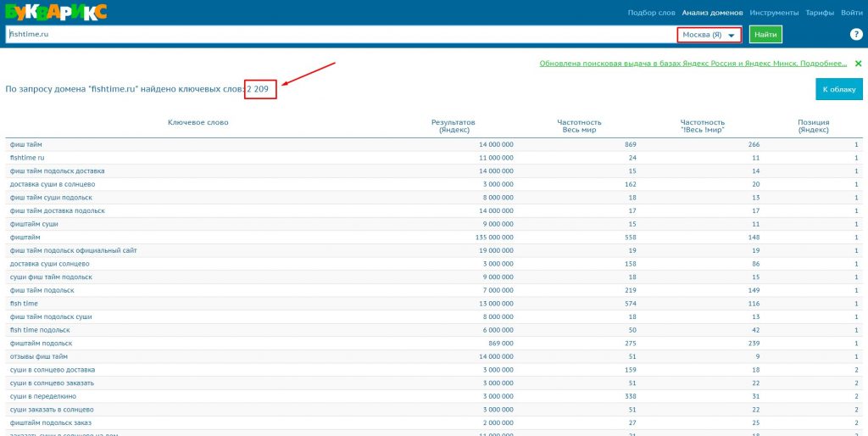This screenshot has height=436, width=868.
Task: Select keyword фиш тайм подольск официальный сайт
Action: pos(73,251)
